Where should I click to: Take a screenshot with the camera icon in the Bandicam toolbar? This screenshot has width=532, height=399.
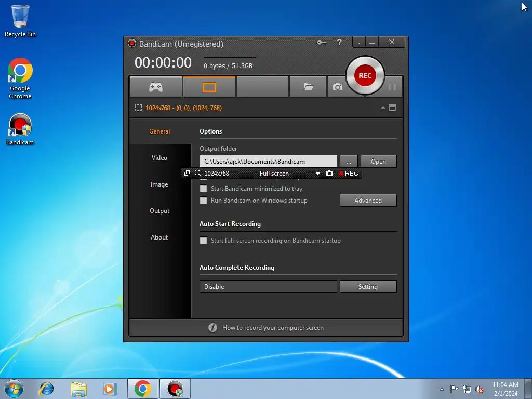[x=337, y=87]
